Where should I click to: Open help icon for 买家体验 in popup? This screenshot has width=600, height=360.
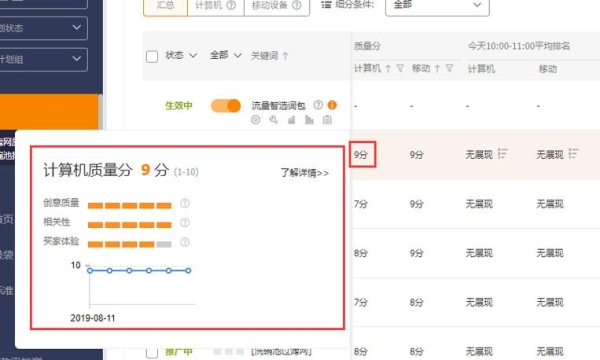click(x=185, y=242)
